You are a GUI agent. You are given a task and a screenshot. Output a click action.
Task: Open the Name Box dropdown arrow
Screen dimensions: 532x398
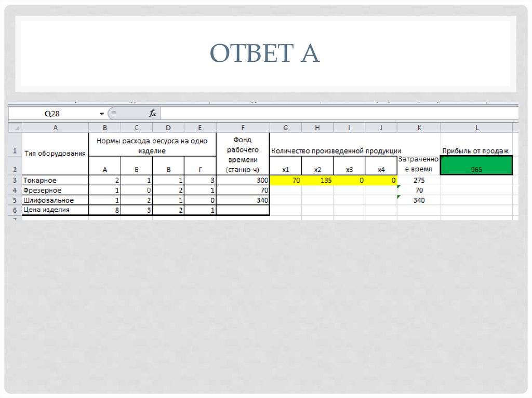102,114
